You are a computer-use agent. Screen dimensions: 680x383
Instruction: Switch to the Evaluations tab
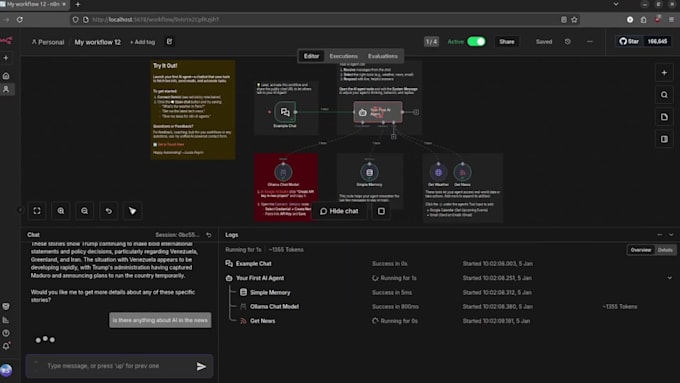coord(382,56)
